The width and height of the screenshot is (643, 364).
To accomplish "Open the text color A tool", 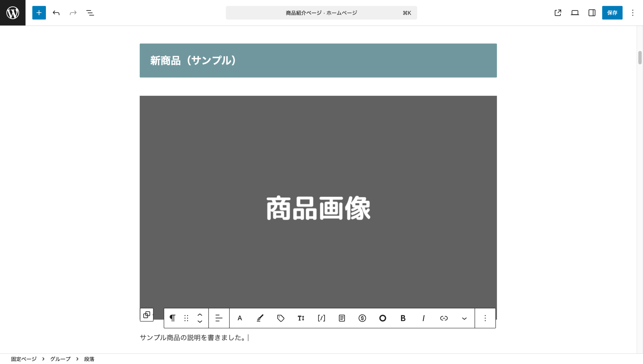I will click(240, 318).
